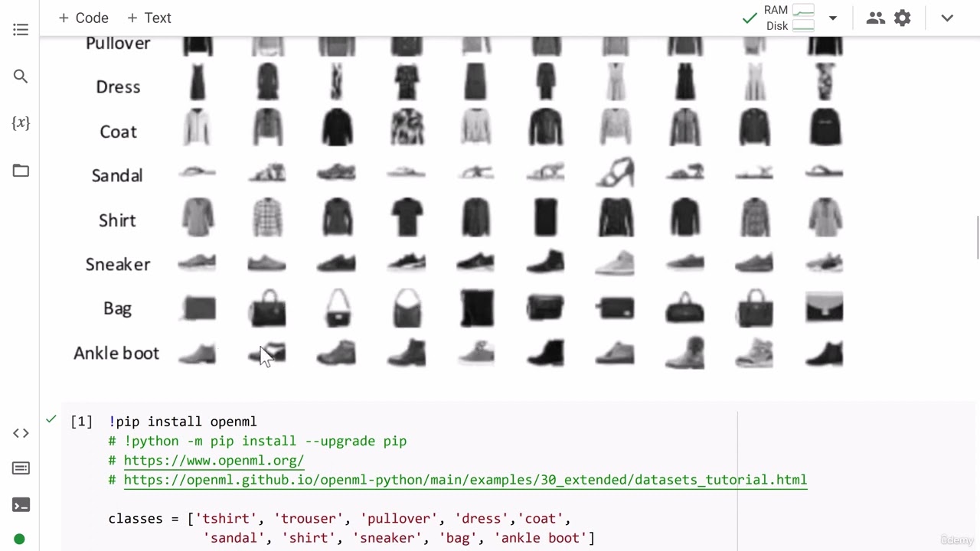Add a new Code cell
The width and height of the screenshot is (980, 551).
pos(83,18)
